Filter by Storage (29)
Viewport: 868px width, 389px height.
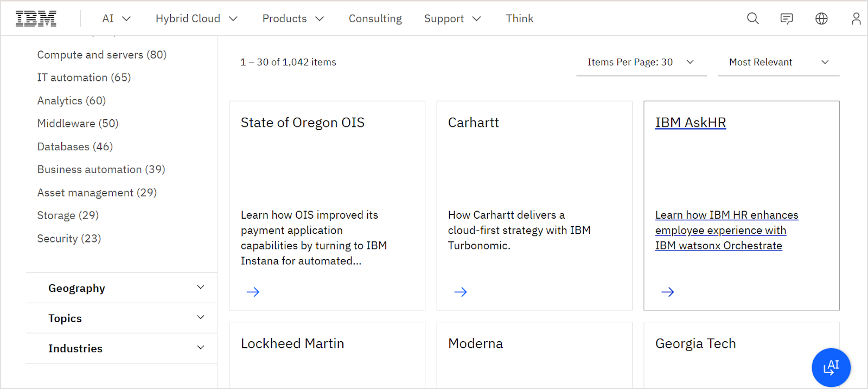[68, 215]
